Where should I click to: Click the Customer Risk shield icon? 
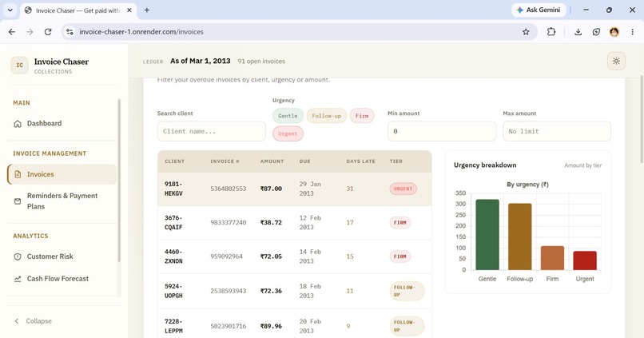(18, 256)
